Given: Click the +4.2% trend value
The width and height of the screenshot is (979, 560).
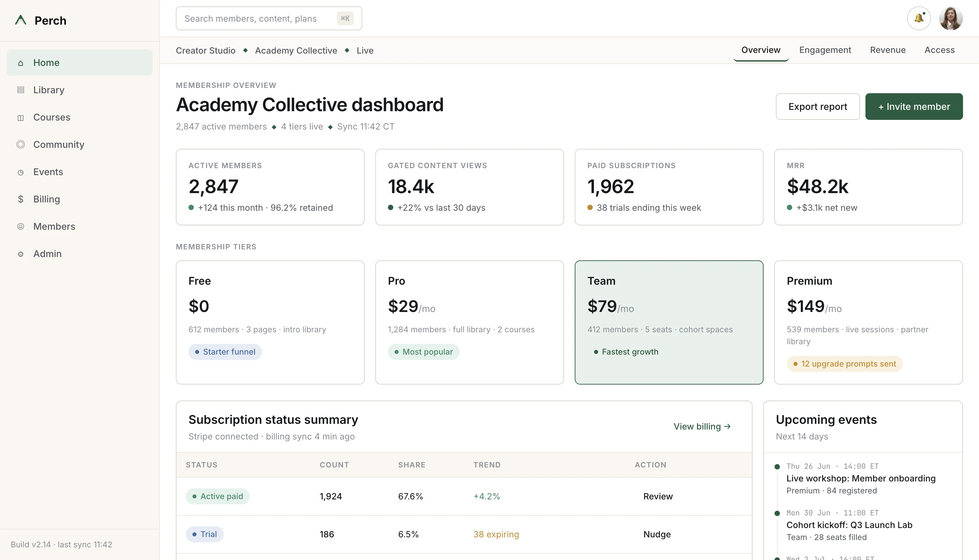Looking at the screenshot, I should (x=487, y=496).
